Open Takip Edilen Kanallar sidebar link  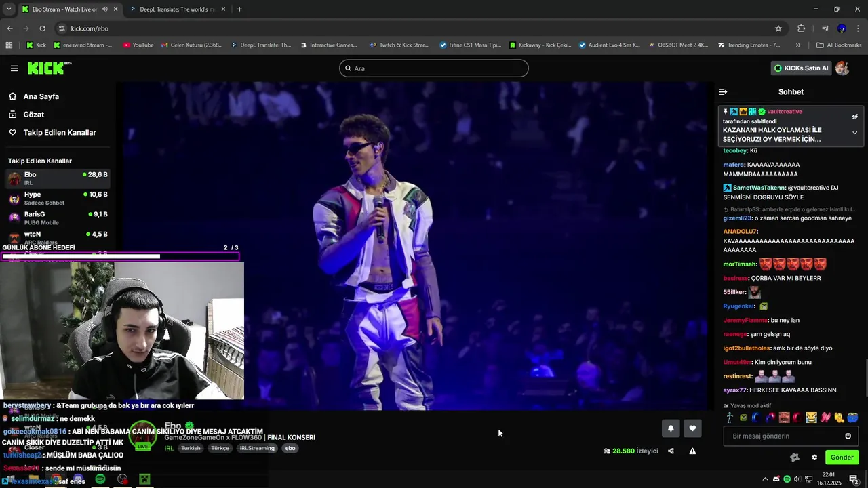click(60, 133)
